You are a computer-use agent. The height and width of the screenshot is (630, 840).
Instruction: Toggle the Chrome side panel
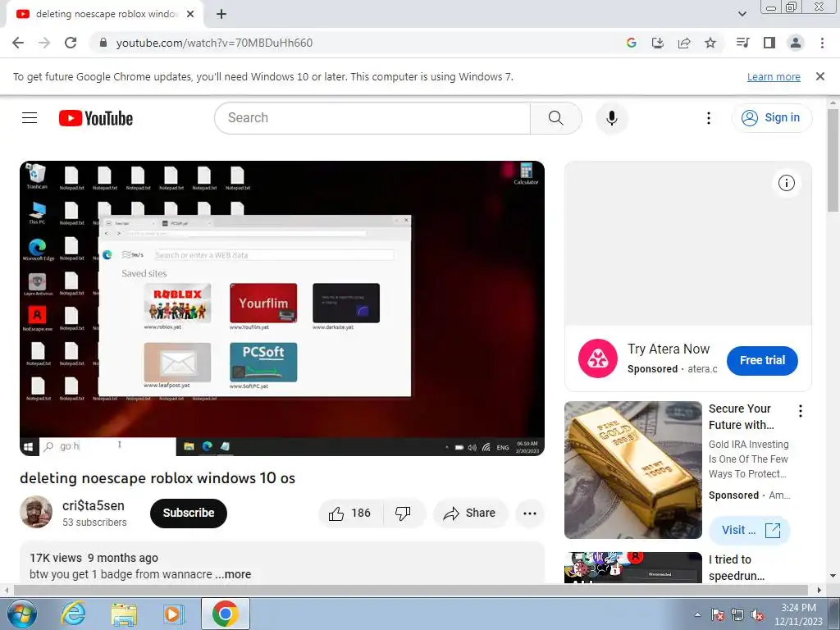tap(769, 43)
